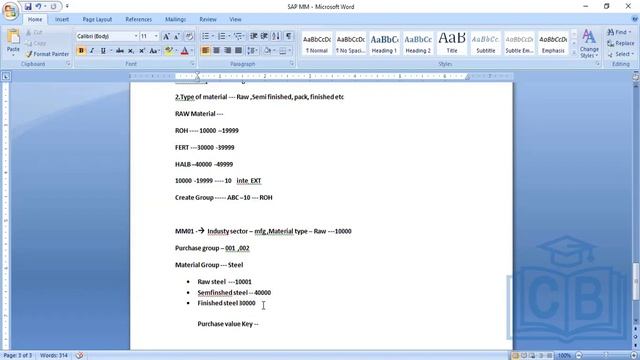Click zoom slider handle
Viewport: 640px width, 360px height.
(606, 356)
